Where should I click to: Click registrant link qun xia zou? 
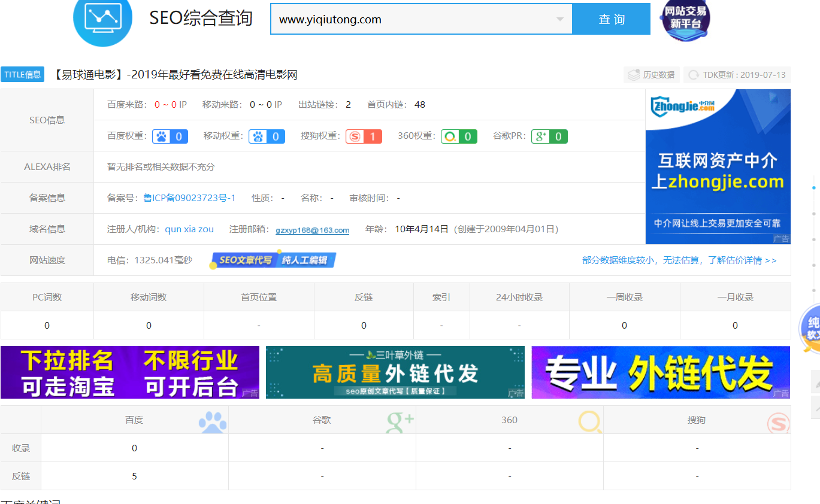[189, 229]
